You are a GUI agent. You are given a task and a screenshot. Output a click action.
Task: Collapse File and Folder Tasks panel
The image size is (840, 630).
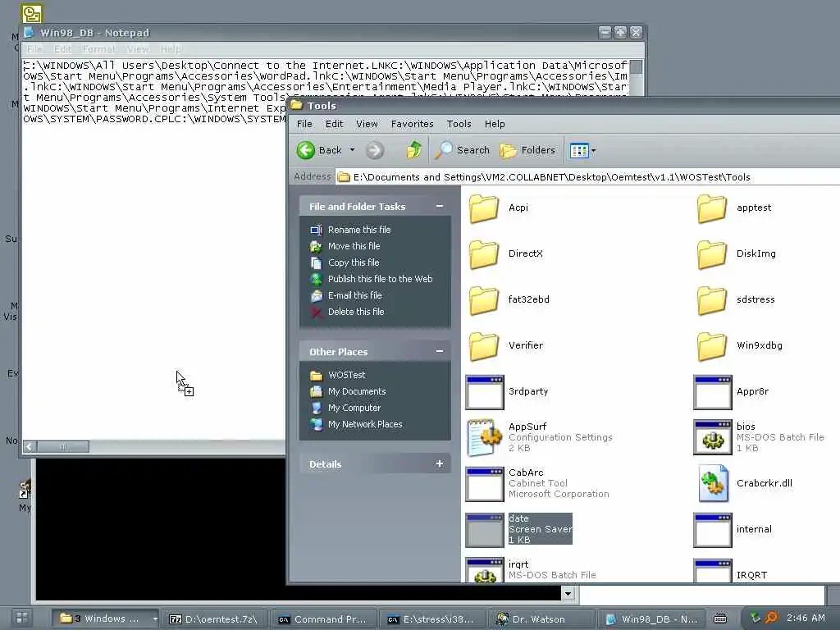440,206
